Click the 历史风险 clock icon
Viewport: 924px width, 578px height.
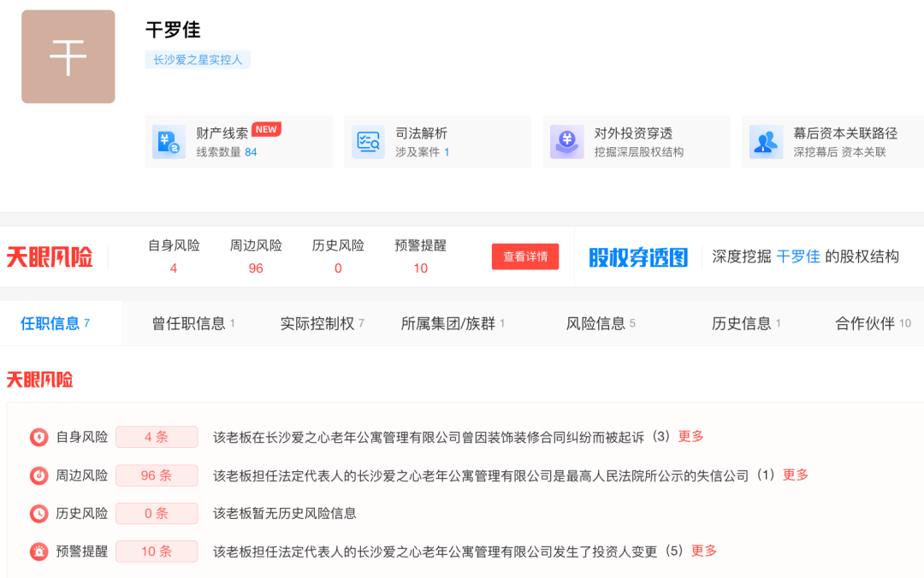(x=39, y=514)
